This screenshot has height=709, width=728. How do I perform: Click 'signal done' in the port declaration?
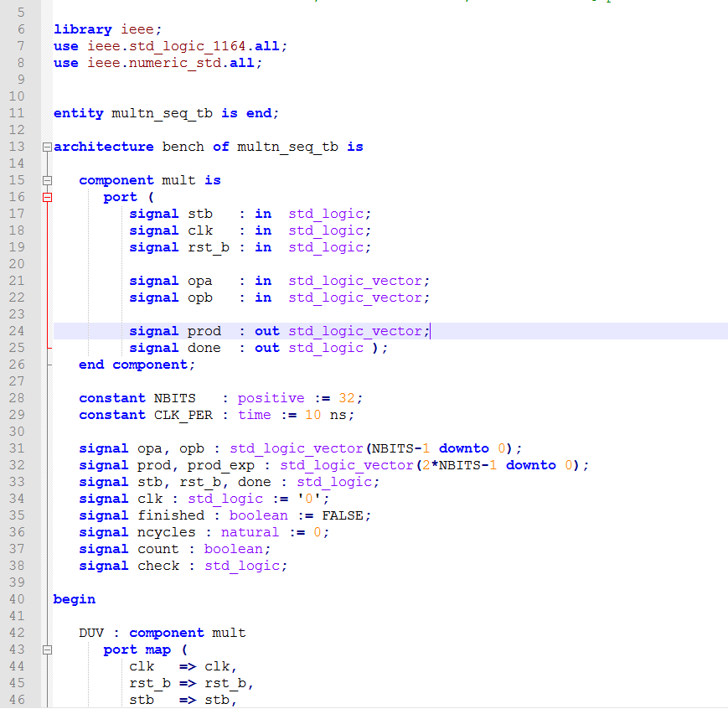[174, 348]
